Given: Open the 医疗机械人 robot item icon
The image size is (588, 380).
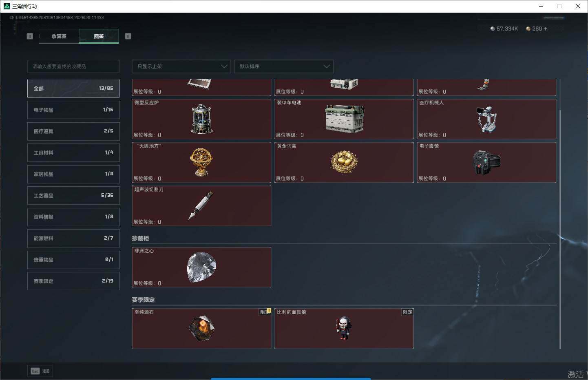Looking at the screenshot, I should coord(486,119).
